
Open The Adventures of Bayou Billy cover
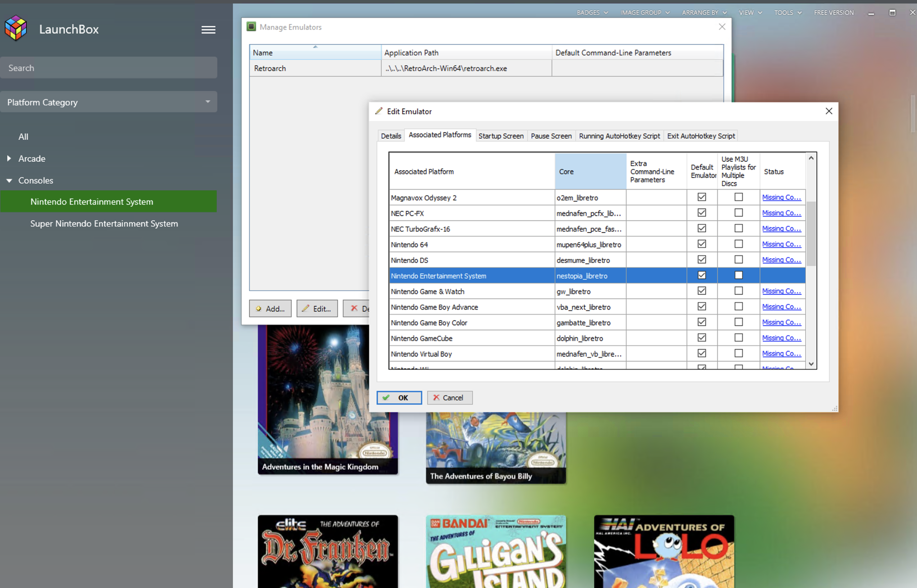coord(496,448)
